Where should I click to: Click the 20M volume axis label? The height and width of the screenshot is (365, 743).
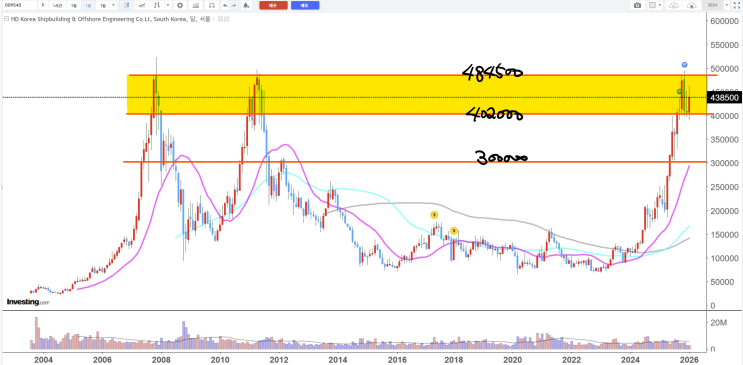[718, 323]
